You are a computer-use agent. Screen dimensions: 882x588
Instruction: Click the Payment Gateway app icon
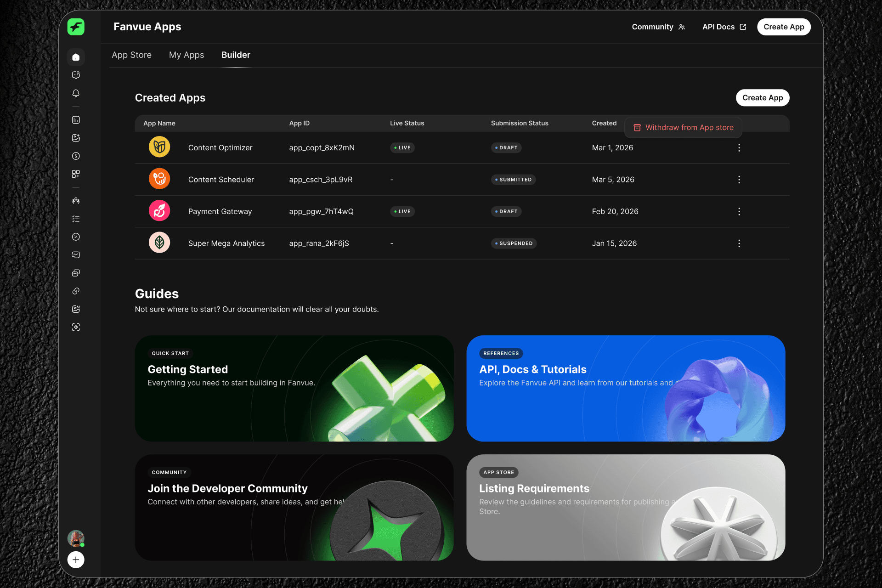(159, 211)
